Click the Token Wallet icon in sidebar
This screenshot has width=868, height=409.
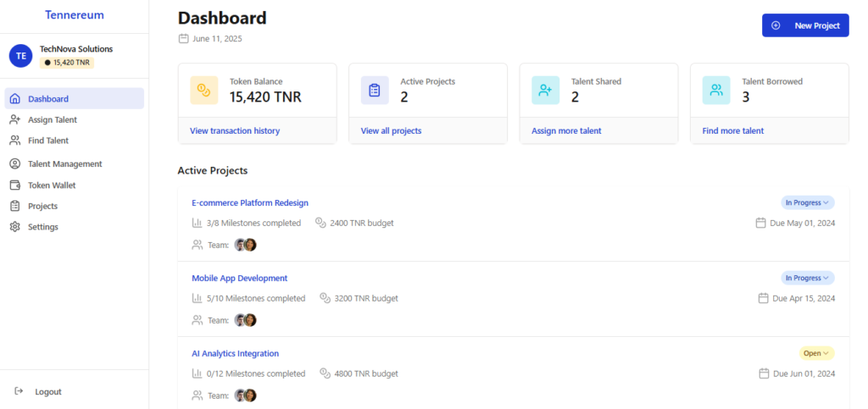(x=15, y=185)
